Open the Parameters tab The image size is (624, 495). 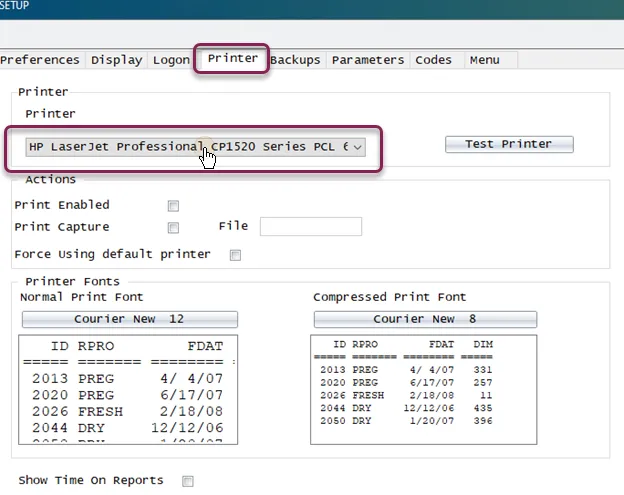click(368, 60)
